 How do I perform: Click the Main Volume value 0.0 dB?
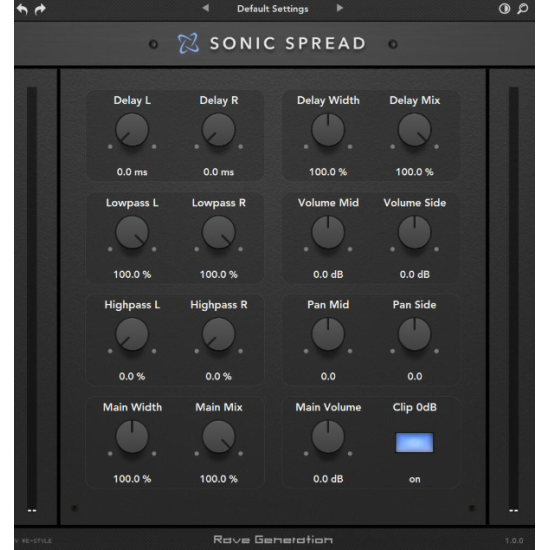pos(328,479)
